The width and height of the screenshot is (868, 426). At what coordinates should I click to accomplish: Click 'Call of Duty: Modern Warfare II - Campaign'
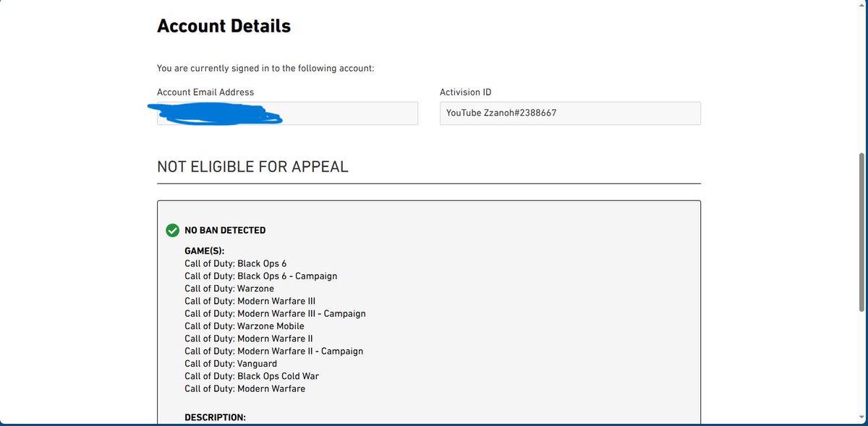273,351
